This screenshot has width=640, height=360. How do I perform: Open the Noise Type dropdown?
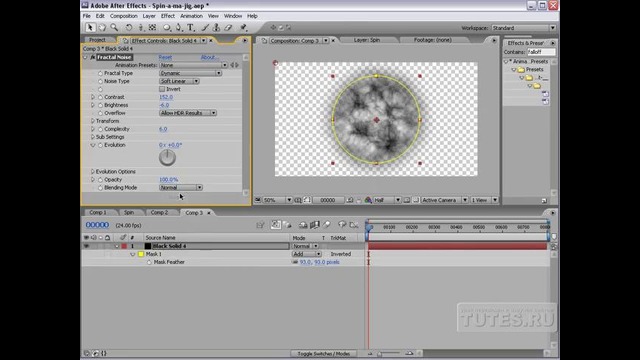pyautogui.click(x=179, y=81)
